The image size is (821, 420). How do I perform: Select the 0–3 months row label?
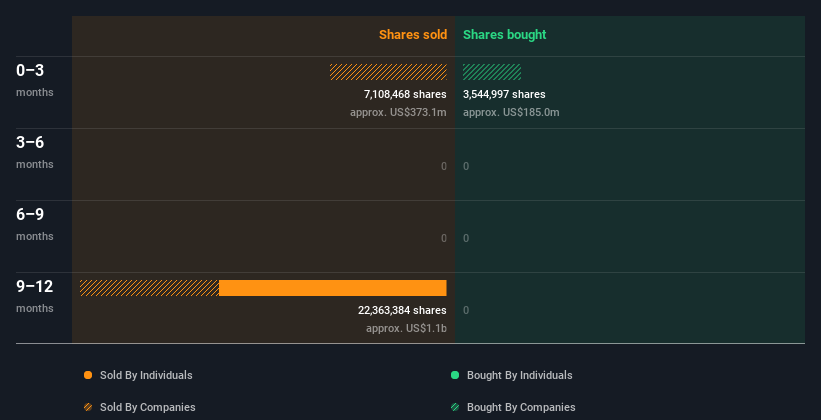[31, 71]
